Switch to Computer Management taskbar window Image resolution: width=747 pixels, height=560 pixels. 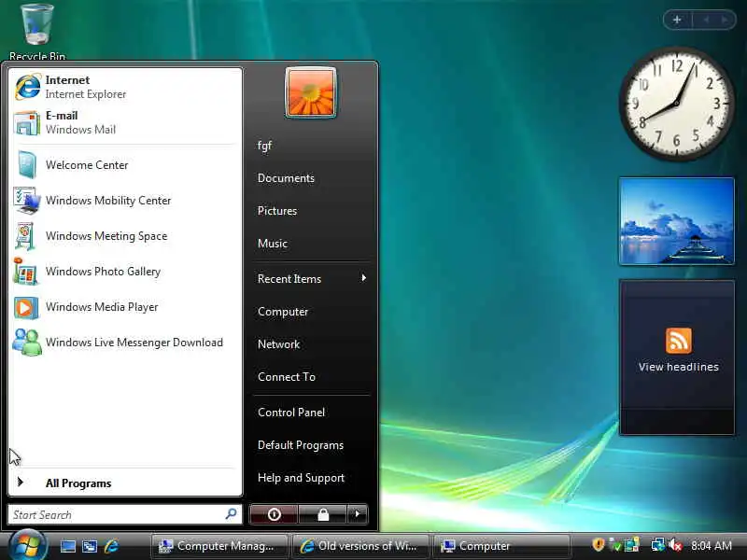tap(219, 546)
